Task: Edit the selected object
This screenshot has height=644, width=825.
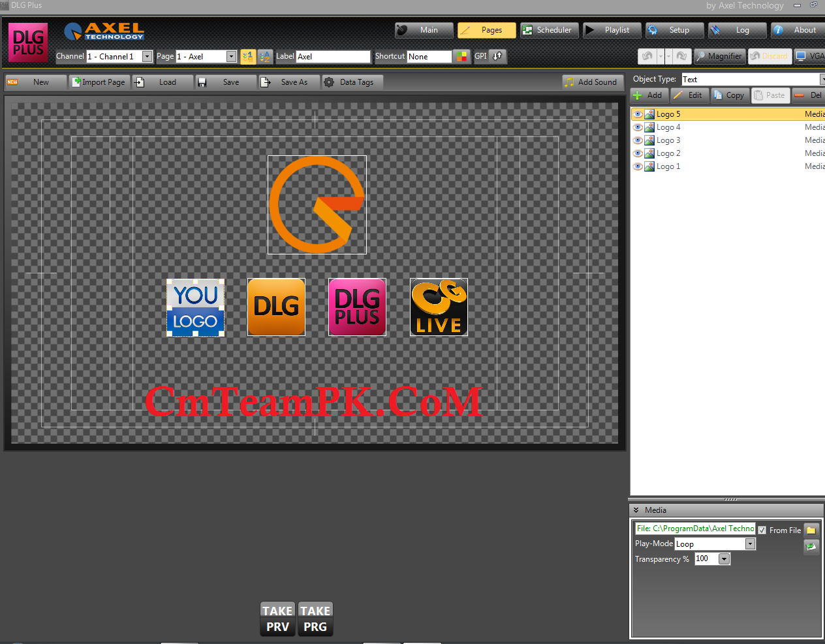Action: tap(689, 95)
